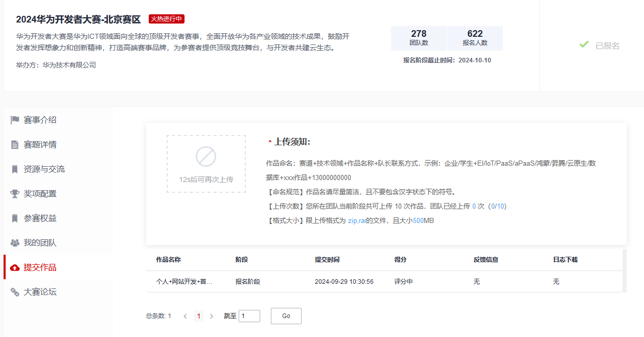Viewport: 644px width, 337px height.
Task: Open the 参赛权益 menu item
Action: pyautogui.click(x=58, y=218)
